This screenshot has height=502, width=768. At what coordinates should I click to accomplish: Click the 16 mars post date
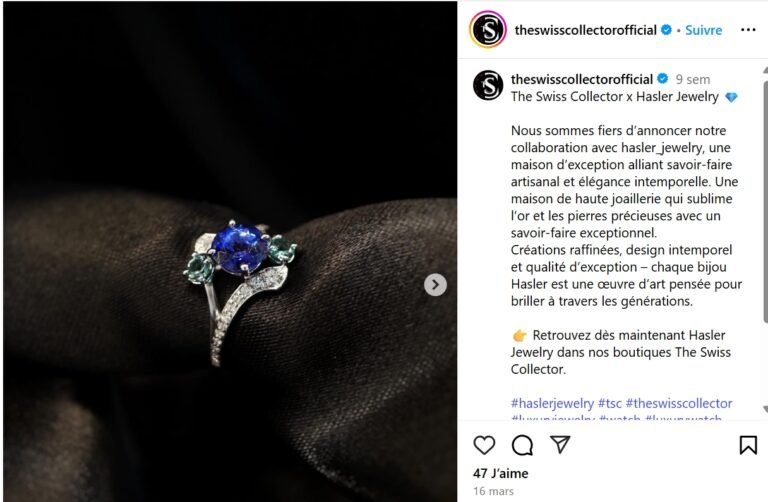[493, 491]
